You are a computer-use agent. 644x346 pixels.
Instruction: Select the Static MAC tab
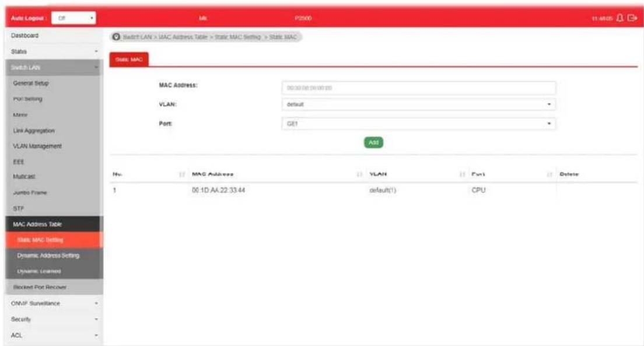pyautogui.click(x=129, y=60)
